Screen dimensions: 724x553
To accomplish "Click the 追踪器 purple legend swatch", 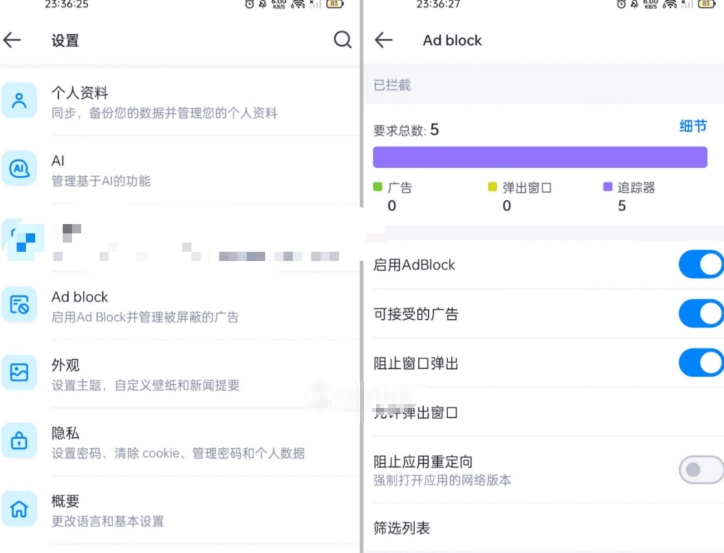I will (x=608, y=187).
